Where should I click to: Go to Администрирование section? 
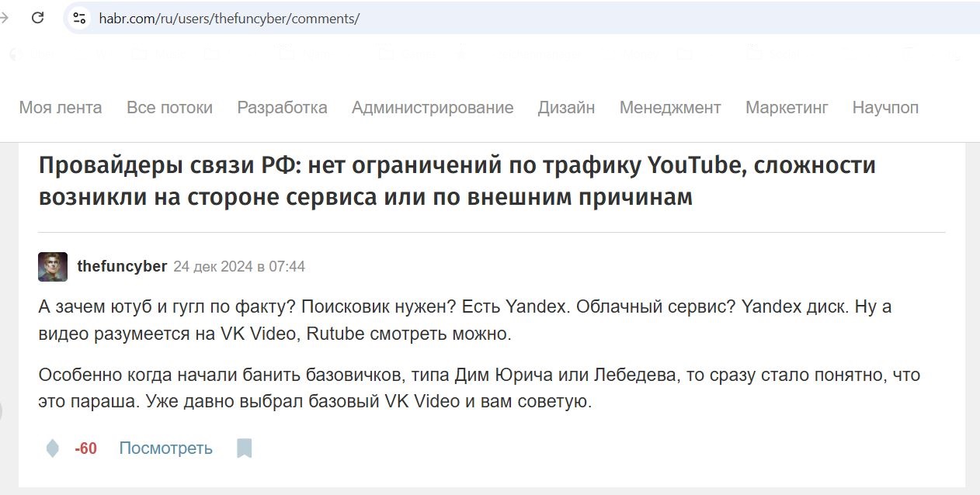(x=433, y=108)
